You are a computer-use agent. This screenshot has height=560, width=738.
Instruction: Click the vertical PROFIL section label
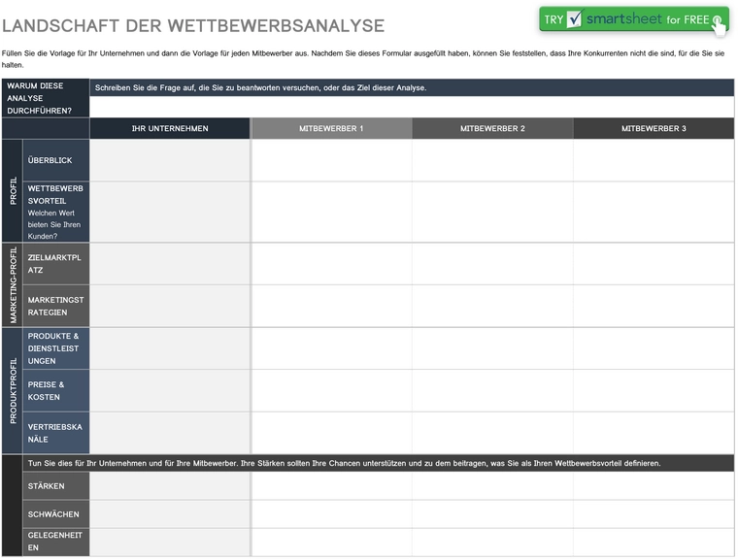(13, 190)
